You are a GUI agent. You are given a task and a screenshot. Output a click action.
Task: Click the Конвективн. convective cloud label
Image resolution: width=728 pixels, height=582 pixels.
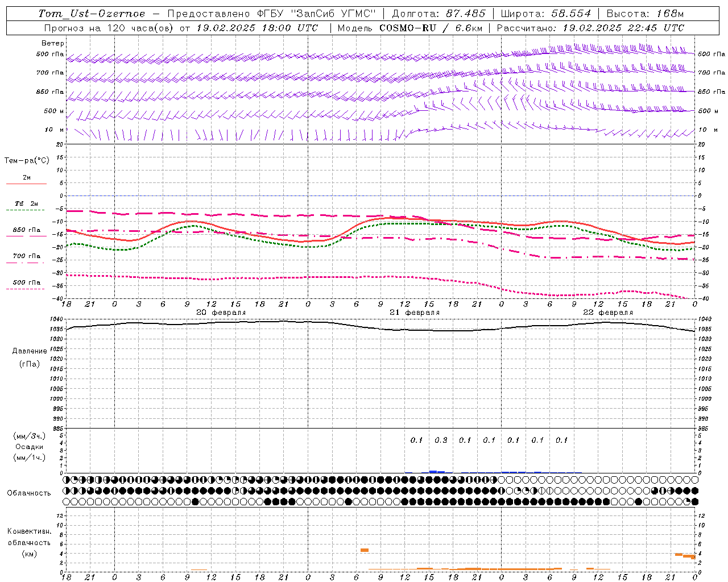29,531
